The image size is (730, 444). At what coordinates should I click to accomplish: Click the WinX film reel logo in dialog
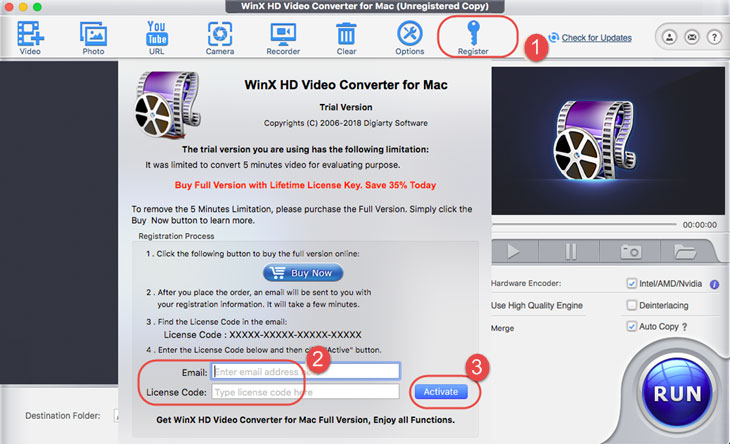pos(169,105)
